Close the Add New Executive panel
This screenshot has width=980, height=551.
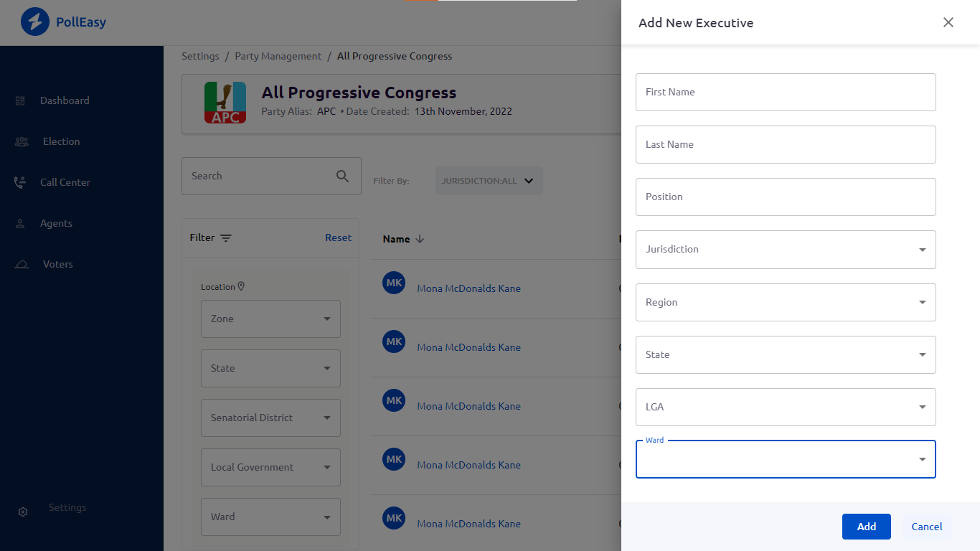(948, 22)
